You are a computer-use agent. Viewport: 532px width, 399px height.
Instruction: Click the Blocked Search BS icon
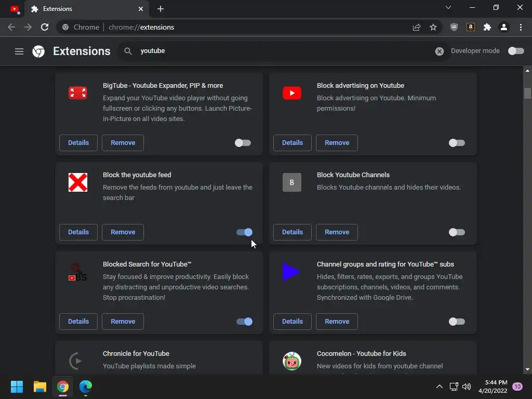[78, 272]
